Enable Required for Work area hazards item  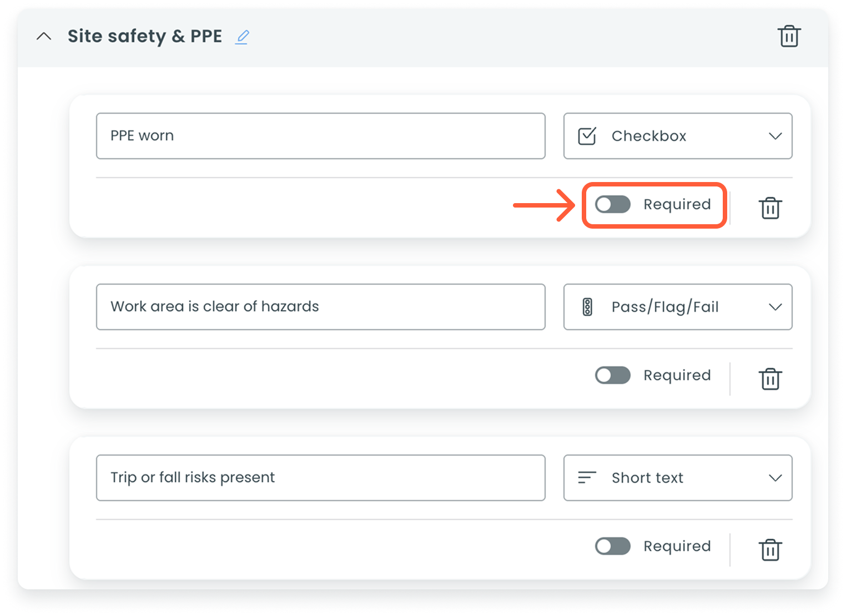[613, 375]
